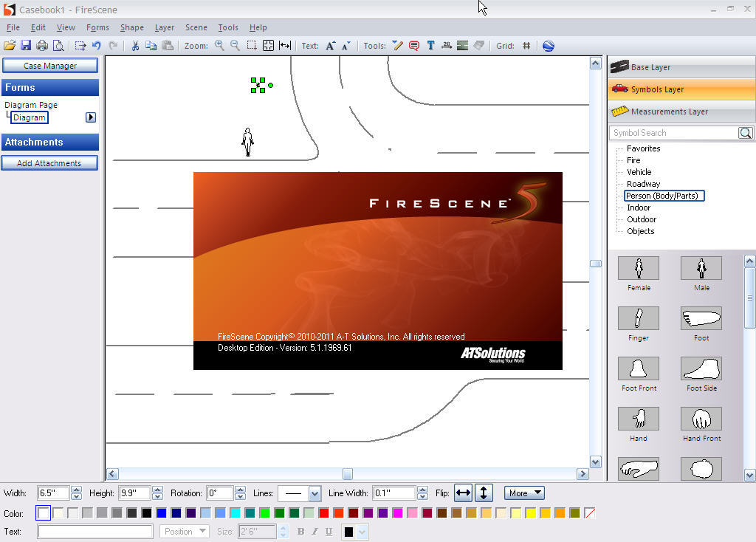Flip the shape vertically

pyautogui.click(x=484, y=493)
